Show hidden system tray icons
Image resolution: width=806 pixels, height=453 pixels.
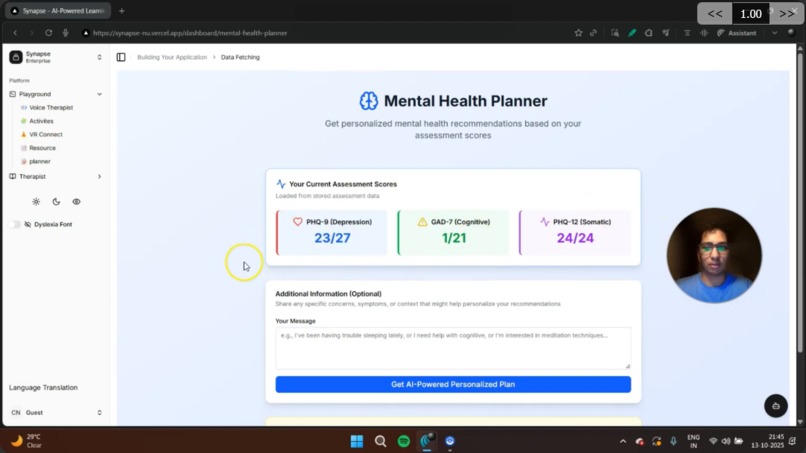coord(623,441)
